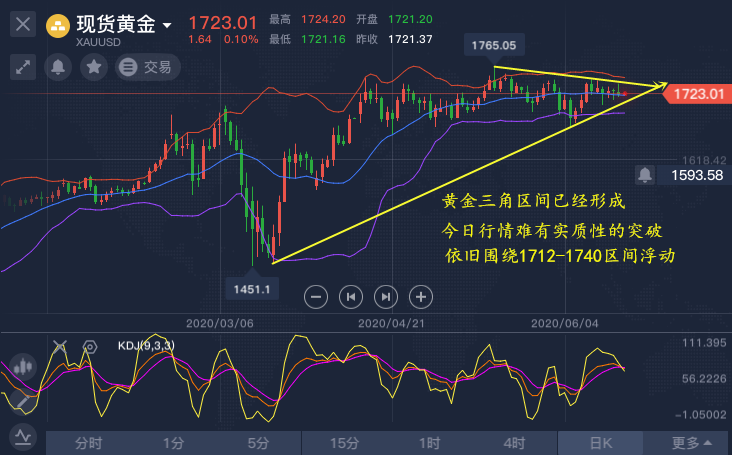Switch to the 1时 timeframe tab
This screenshot has width=732, height=455.
tap(429, 443)
